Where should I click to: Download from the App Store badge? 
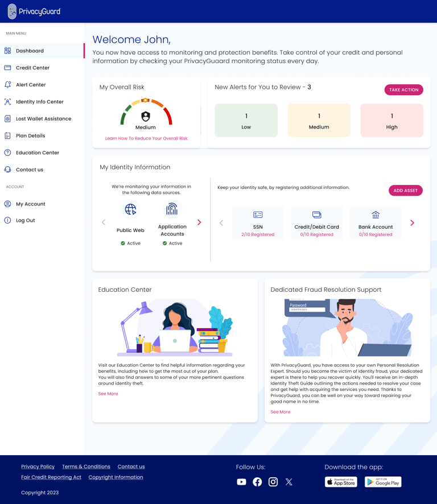[x=341, y=482]
